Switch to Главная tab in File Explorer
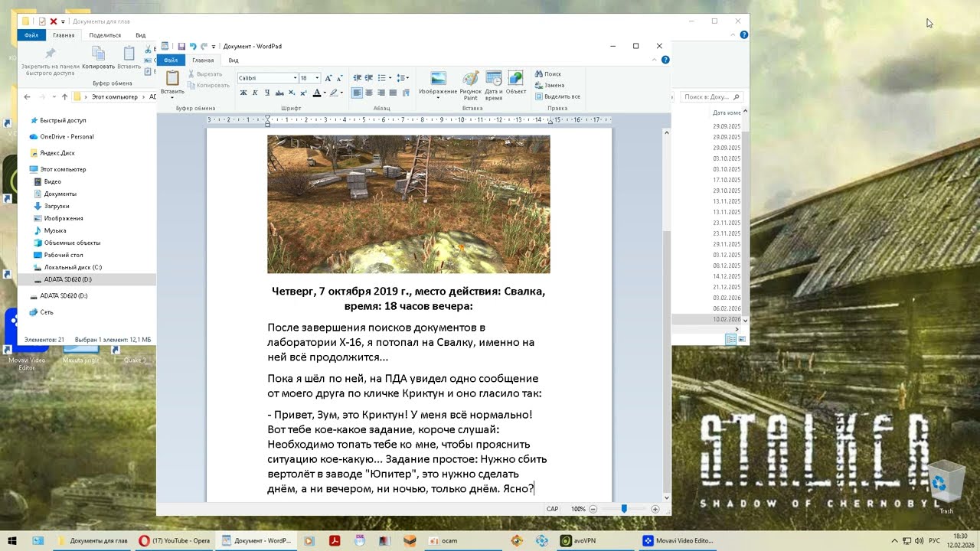 point(64,35)
